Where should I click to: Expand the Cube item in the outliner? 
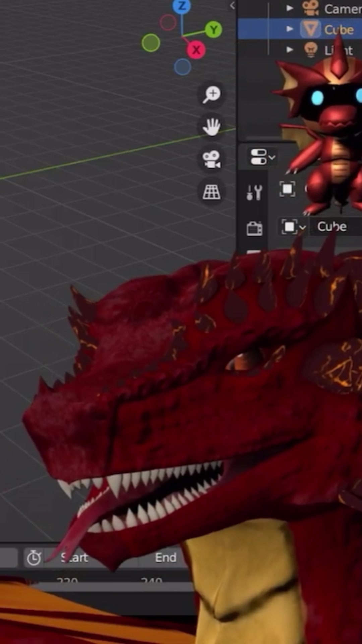tap(290, 29)
